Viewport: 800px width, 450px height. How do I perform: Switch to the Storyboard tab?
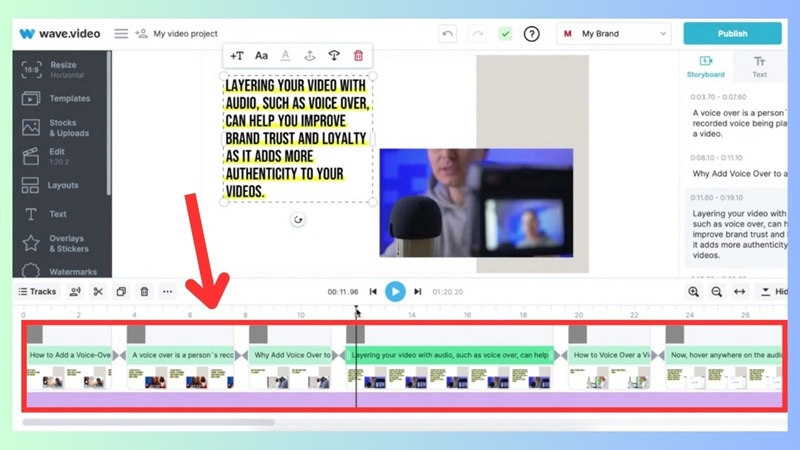(706, 66)
